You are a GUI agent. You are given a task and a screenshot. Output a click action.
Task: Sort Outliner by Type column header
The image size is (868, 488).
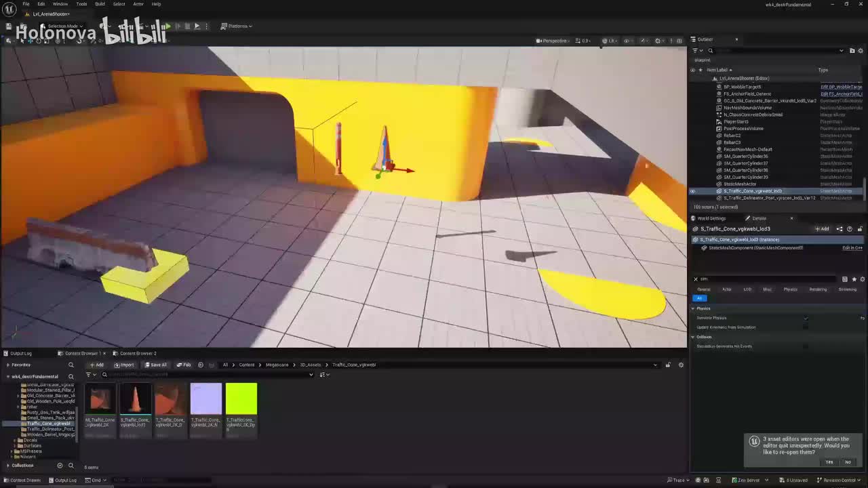coord(823,70)
